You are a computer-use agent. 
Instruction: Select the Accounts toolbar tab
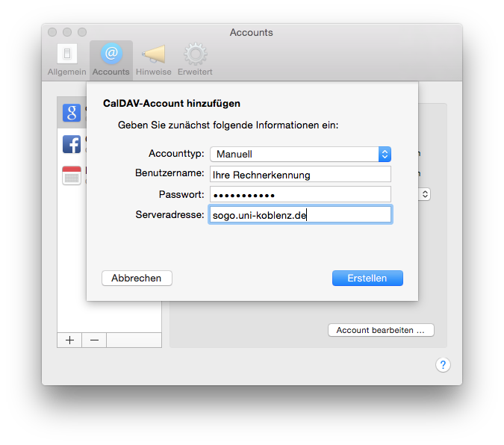point(111,60)
